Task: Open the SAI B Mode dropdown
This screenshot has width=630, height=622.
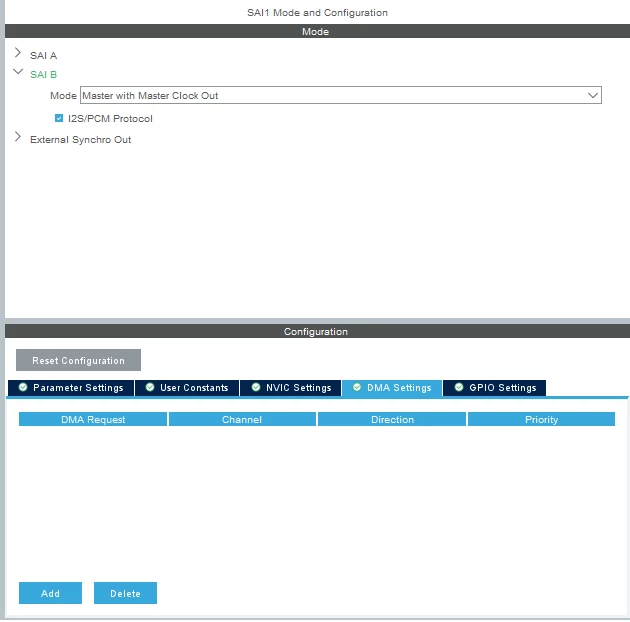Action: tap(341, 95)
